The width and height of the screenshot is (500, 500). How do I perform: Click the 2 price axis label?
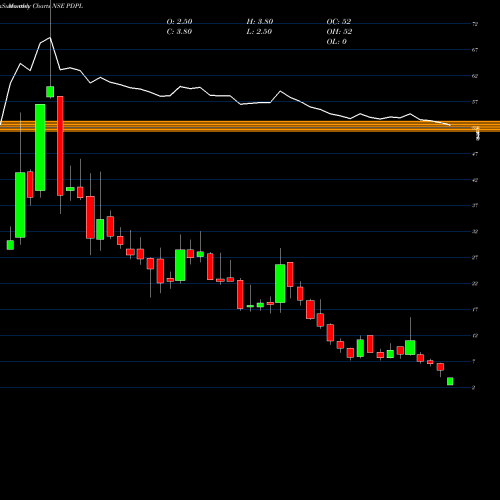pyautogui.click(x=474, y=387)
